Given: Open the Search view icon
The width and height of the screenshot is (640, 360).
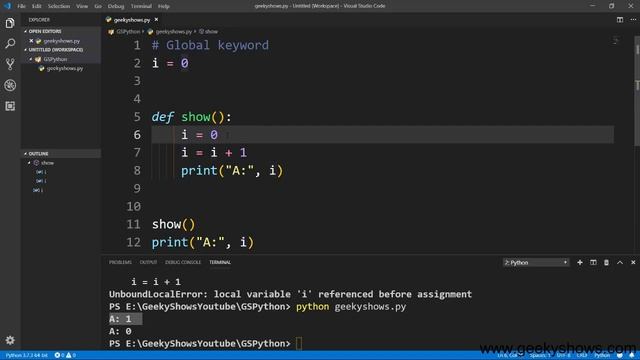Looking at the screenshot, I should coord(10,43).
